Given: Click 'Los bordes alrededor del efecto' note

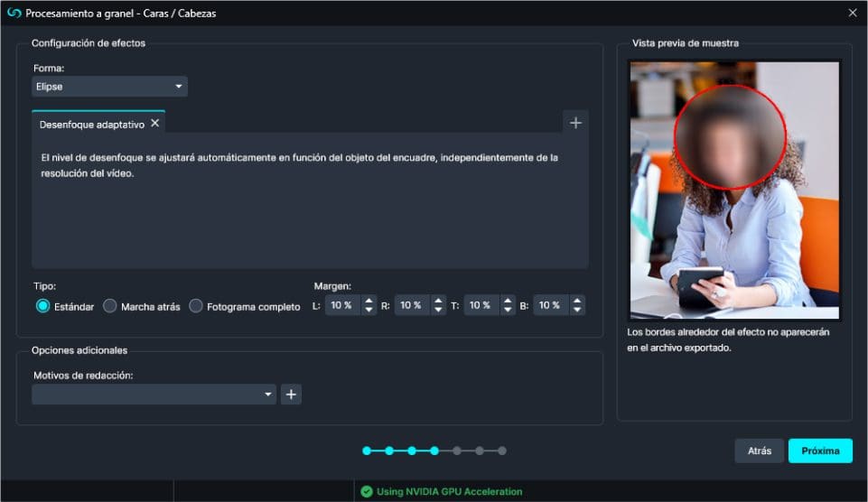Looking at the screenshot, I should tap(728, 339).
